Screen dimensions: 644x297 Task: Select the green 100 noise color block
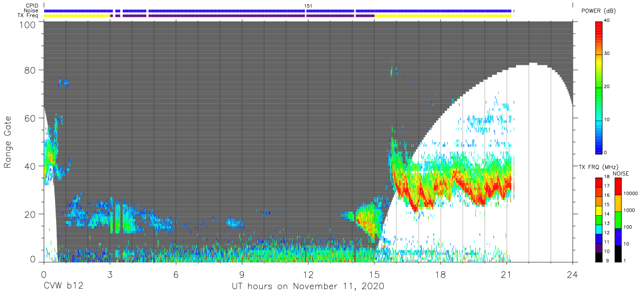pyautogui.click(x=617, y=219)
